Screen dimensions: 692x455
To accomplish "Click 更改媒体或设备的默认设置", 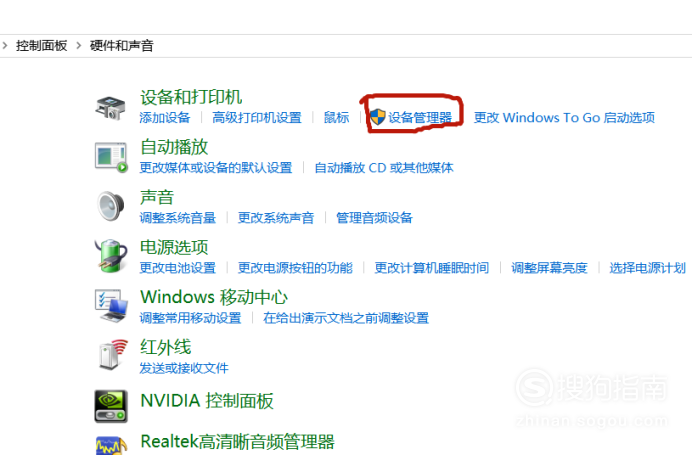I will tap(216, 168).
